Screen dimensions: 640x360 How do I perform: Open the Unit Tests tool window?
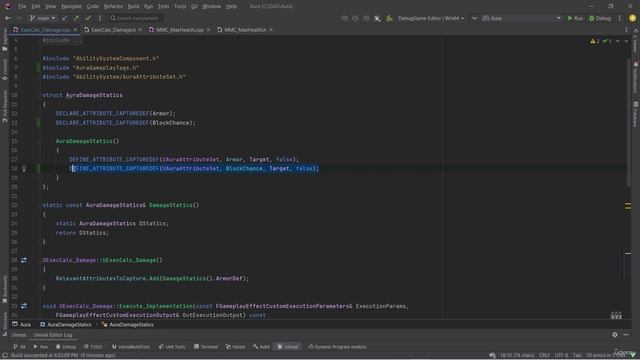click(172, 347)
